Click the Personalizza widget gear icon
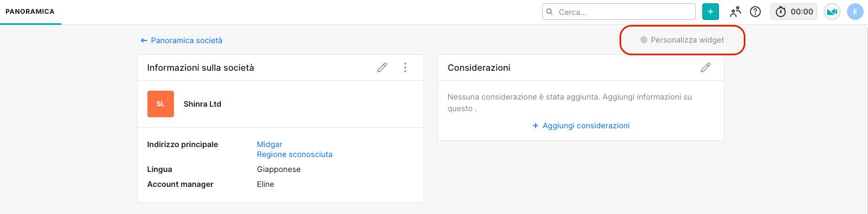Viewport: 868px width, 214px height. tap(644, 40)
